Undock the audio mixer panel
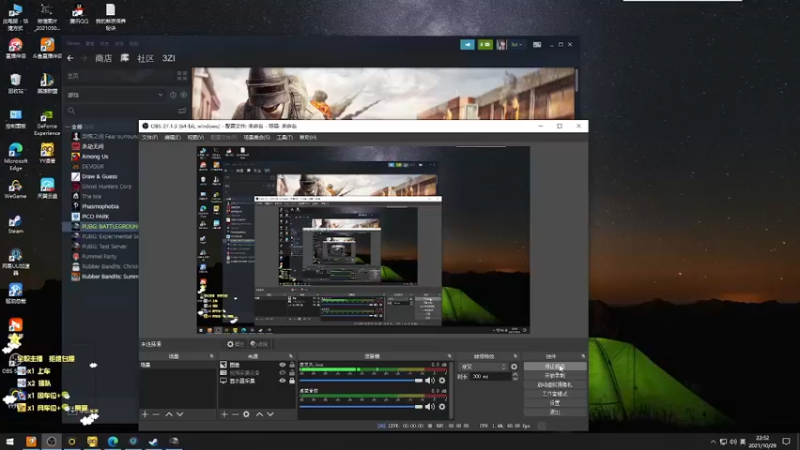Viewport: 800px width, 450px height. tap(449, 356)
